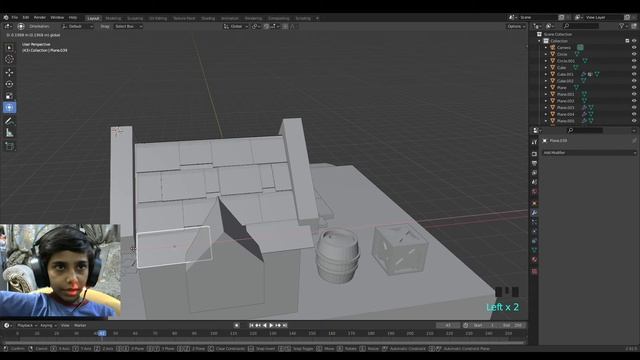This screenshot has width=640, height=360.
Task: Toggle visibility of Cube.001
Action: [x=634, y=74]
